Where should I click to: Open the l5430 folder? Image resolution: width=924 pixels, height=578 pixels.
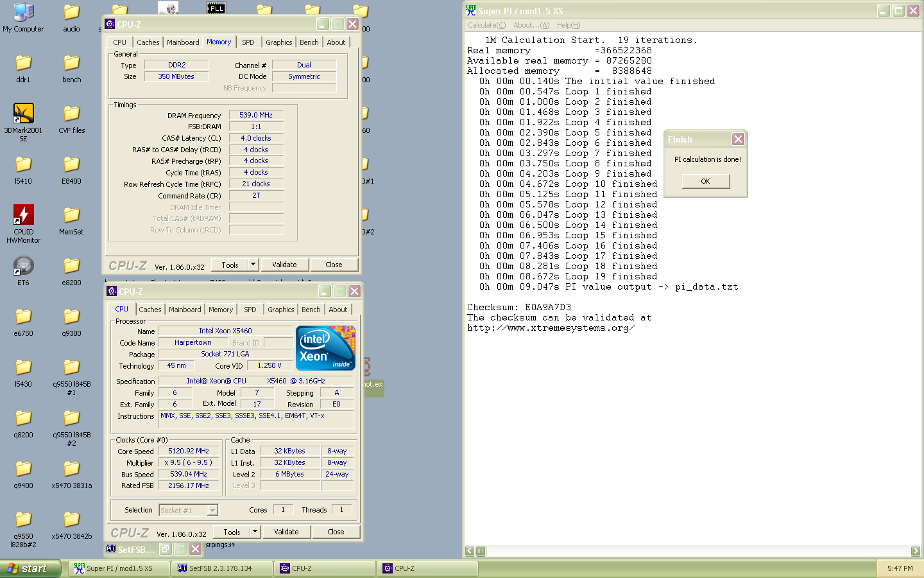coord(23,372)
